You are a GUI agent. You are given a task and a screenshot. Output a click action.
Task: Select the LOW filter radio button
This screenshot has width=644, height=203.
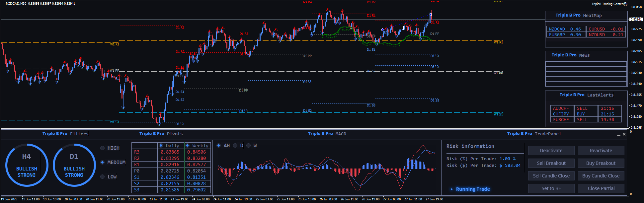(103, 177)
